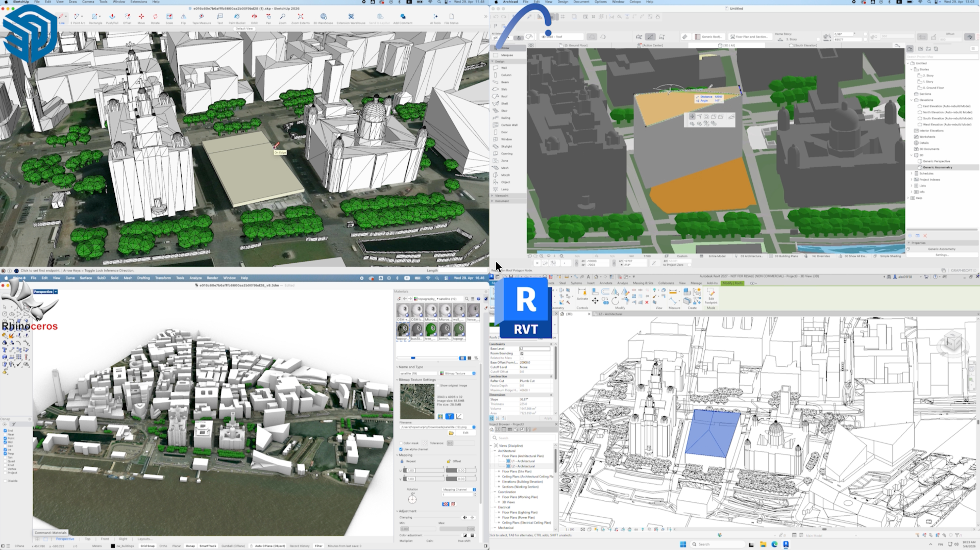Select the Rotate tool in SketchUp toolbar
Viewport: 980px width, 550px height.
click(155, 18)
